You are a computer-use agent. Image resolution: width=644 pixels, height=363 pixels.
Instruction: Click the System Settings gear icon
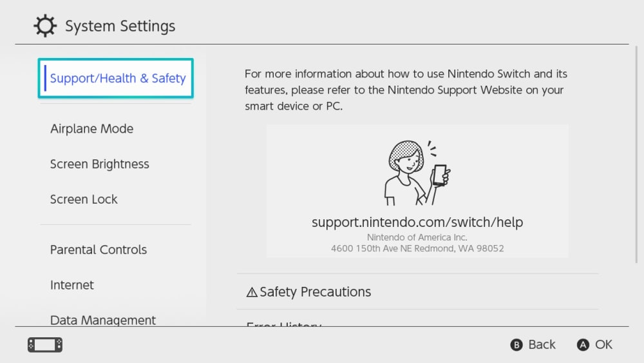45,26
